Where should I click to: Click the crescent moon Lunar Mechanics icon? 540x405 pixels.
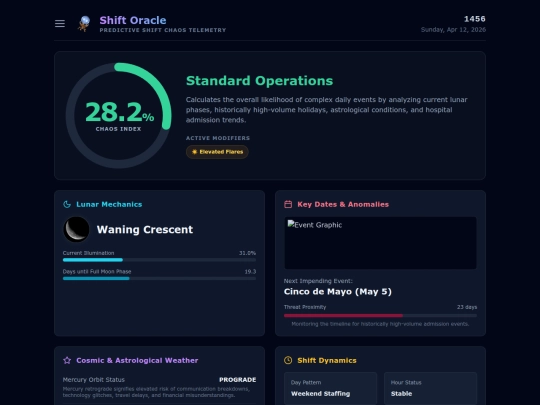pos(67,204)
